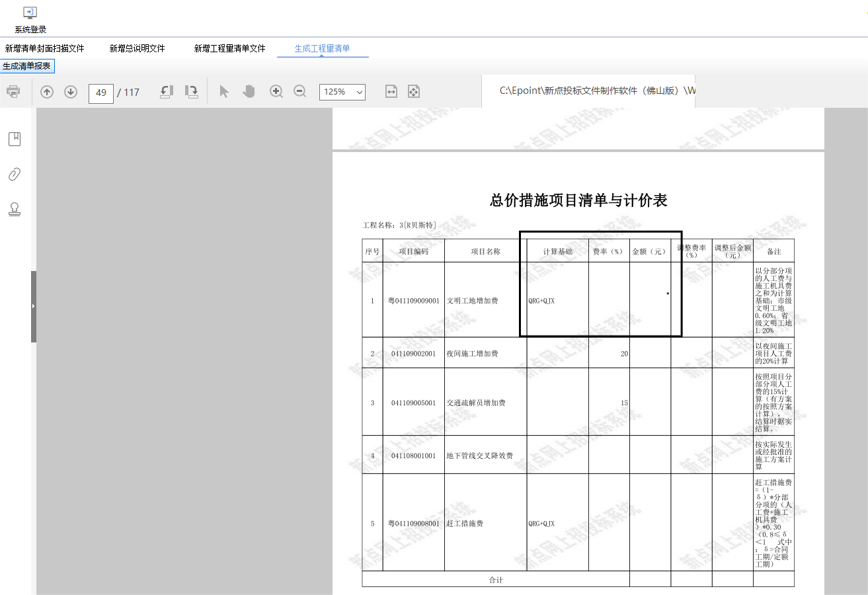This screenshot has width=868, height=595.
Task: Select the cursor selection tool
Action: click(224, 92)
